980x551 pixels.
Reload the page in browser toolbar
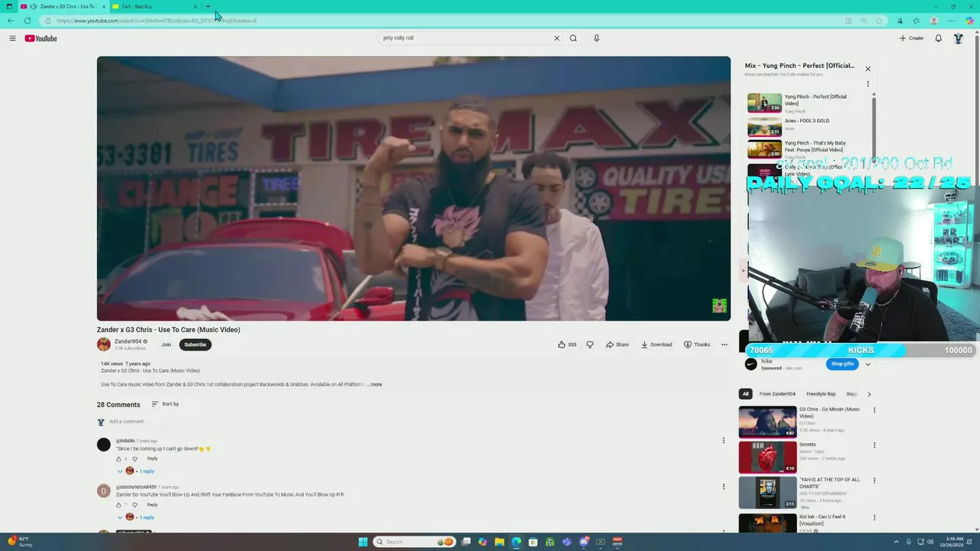(28, 21)
